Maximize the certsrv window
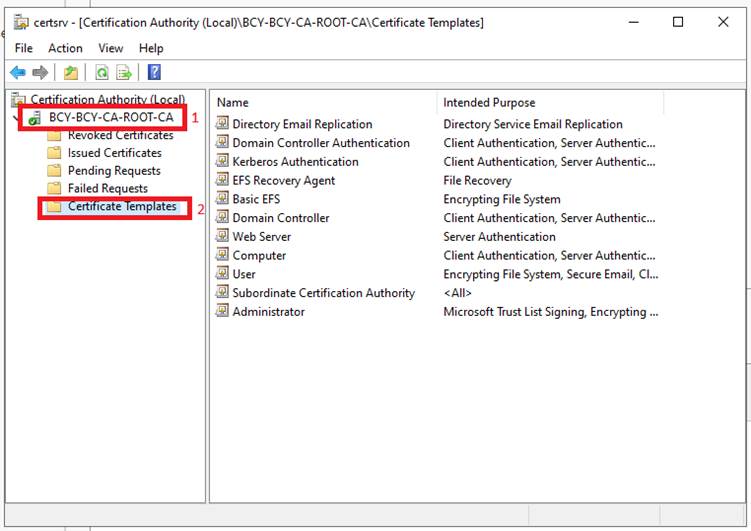 [x=678, y=22]
